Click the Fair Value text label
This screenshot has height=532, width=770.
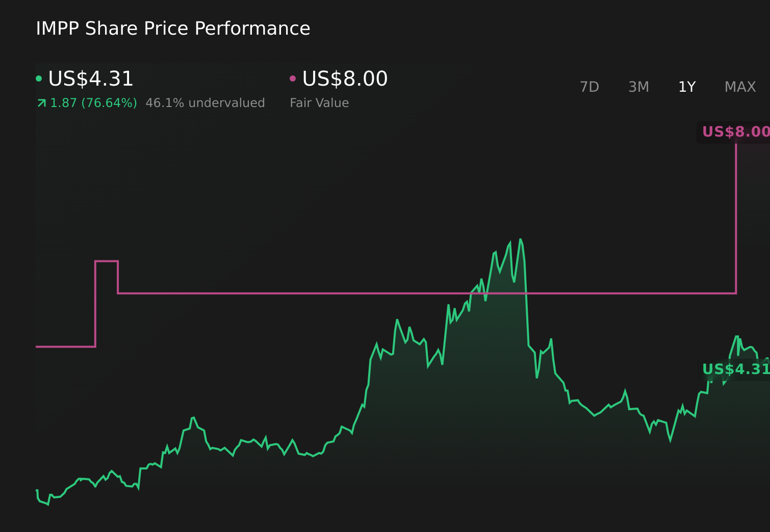(319, 102)
